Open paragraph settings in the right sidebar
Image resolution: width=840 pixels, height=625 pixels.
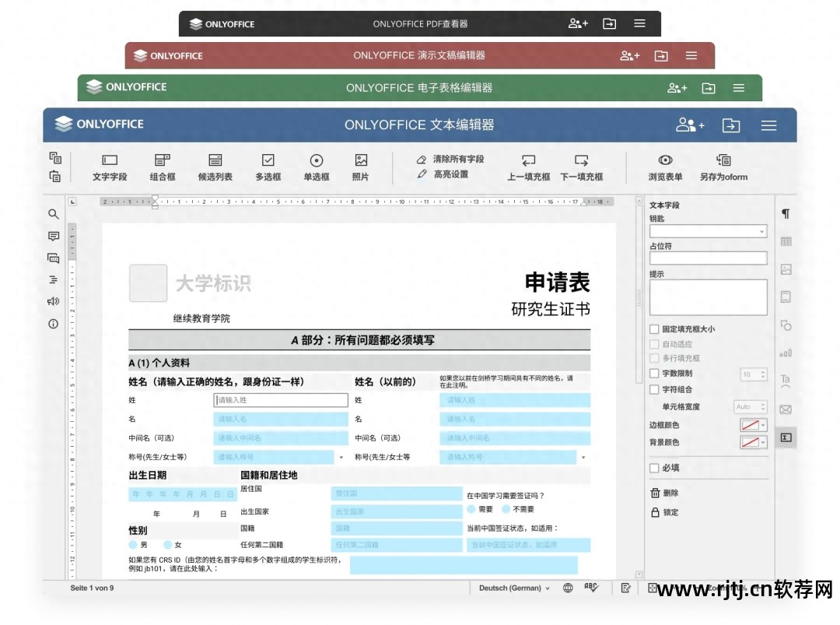(x=786, y=213)
